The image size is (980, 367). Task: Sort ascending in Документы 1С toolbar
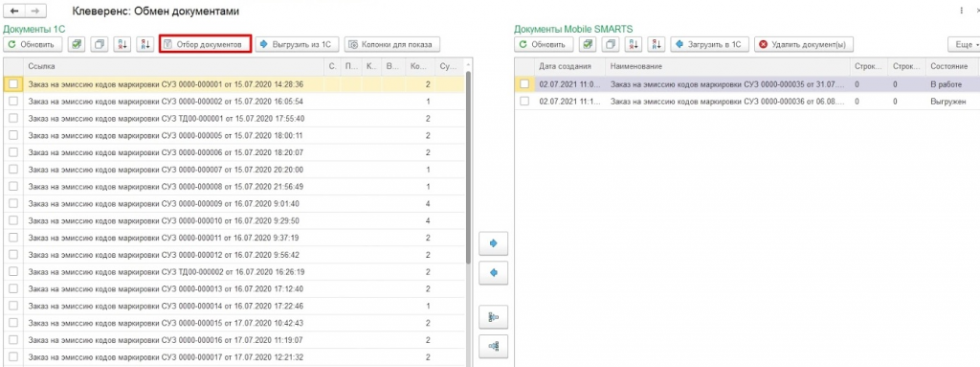122,44
